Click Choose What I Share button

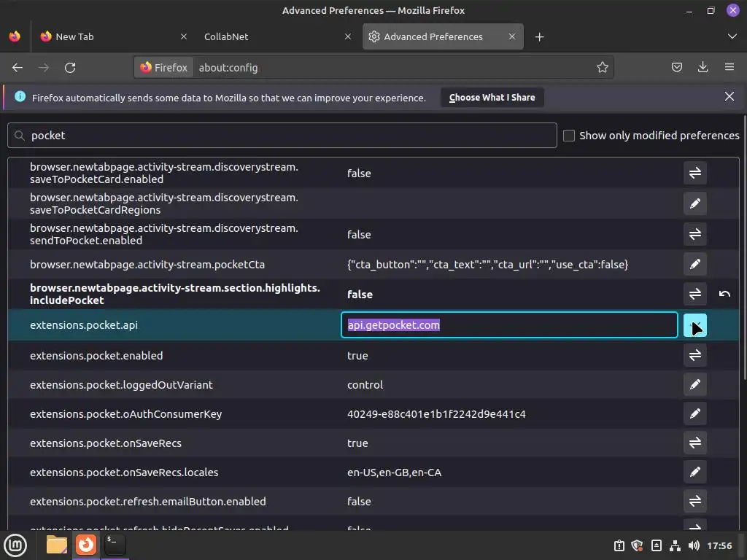point(492,98)
